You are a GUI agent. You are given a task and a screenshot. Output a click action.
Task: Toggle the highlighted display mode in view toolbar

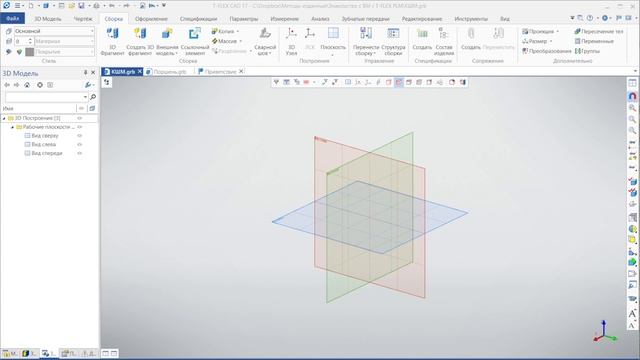point(399,82)
